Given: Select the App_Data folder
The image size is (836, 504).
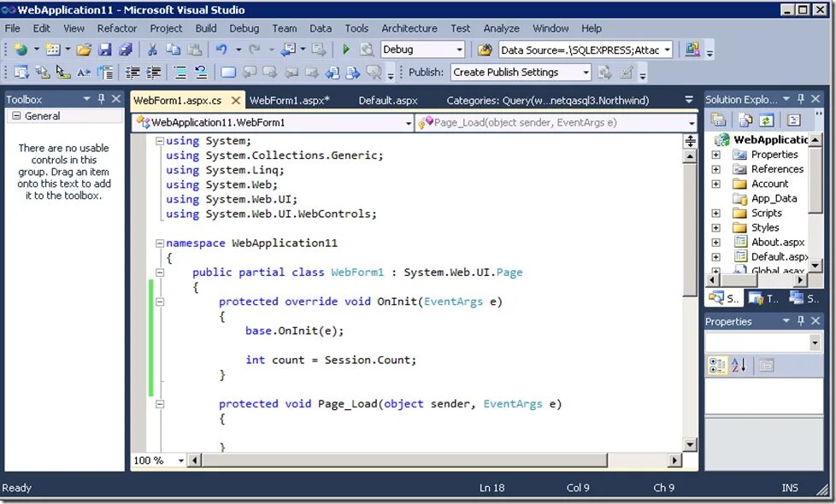Looking at the screenshot, I should (774, 198).
